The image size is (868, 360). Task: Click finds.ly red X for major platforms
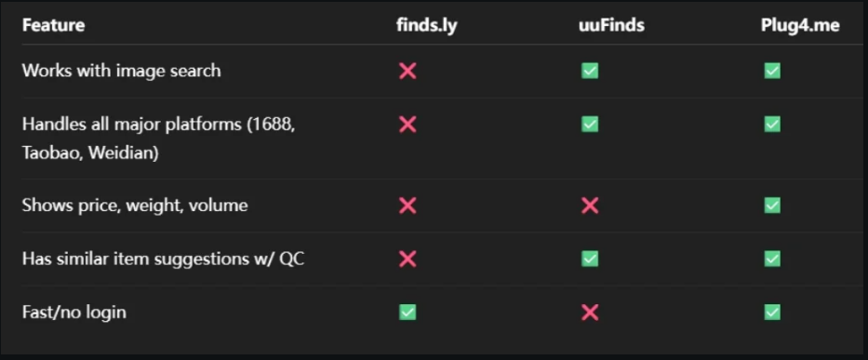407,124
